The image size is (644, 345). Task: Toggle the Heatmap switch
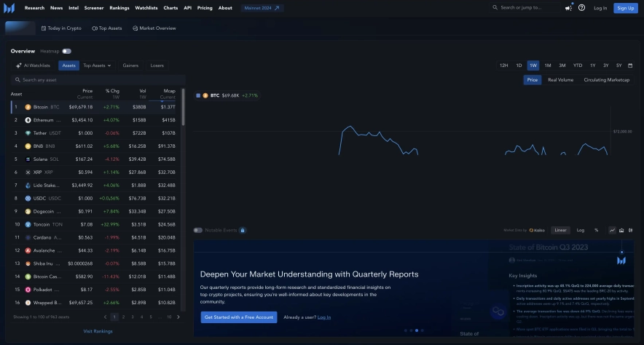click(66, 51)
